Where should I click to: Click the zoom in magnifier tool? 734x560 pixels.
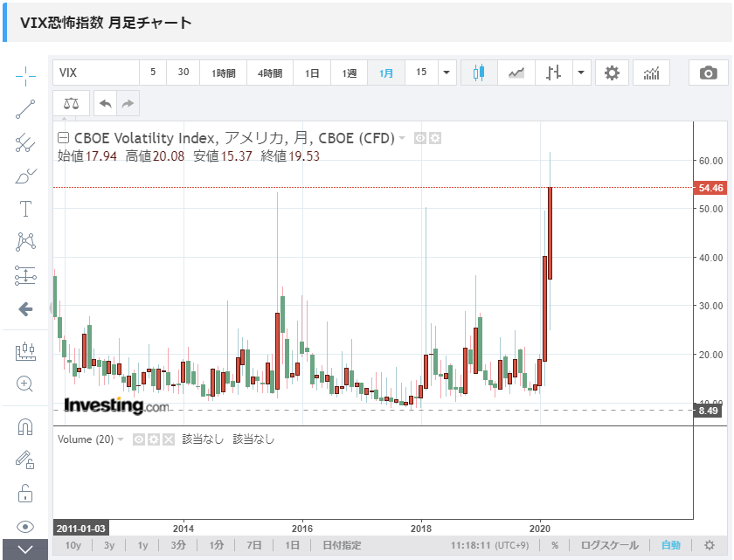point(24,384)
